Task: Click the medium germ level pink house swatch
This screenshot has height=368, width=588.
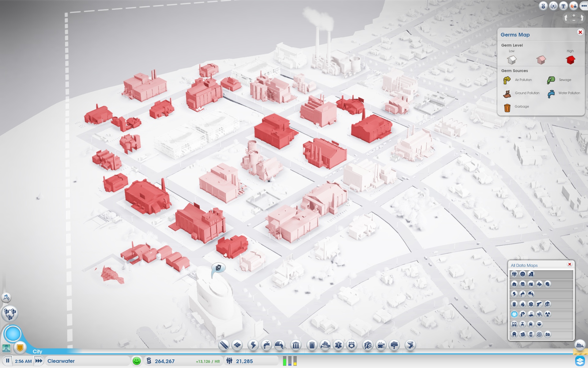Action: click(541, 60)
